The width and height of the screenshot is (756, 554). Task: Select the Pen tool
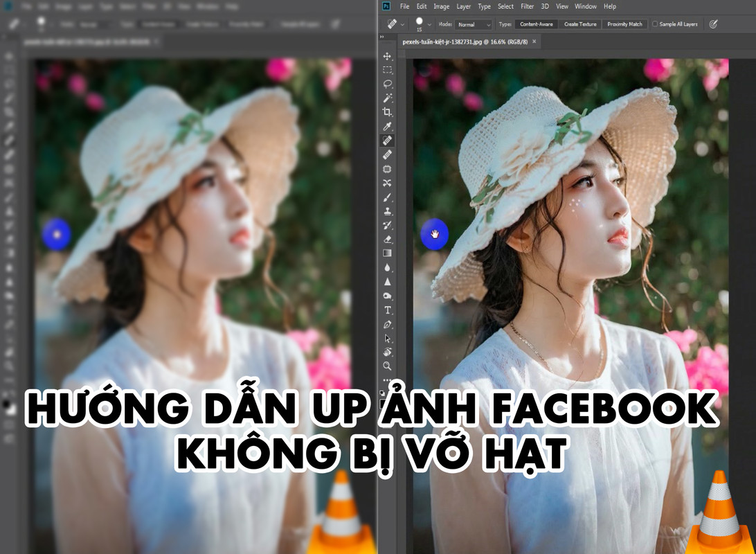387,324
